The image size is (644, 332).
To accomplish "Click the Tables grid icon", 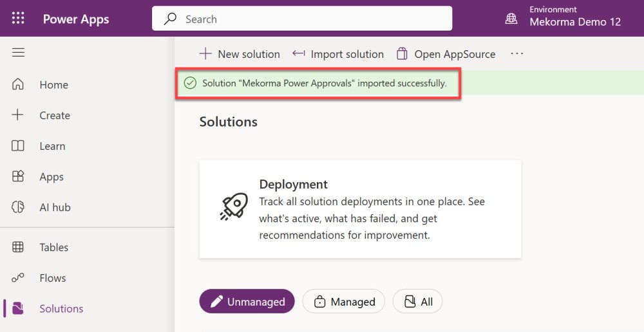I will [18, 247].
